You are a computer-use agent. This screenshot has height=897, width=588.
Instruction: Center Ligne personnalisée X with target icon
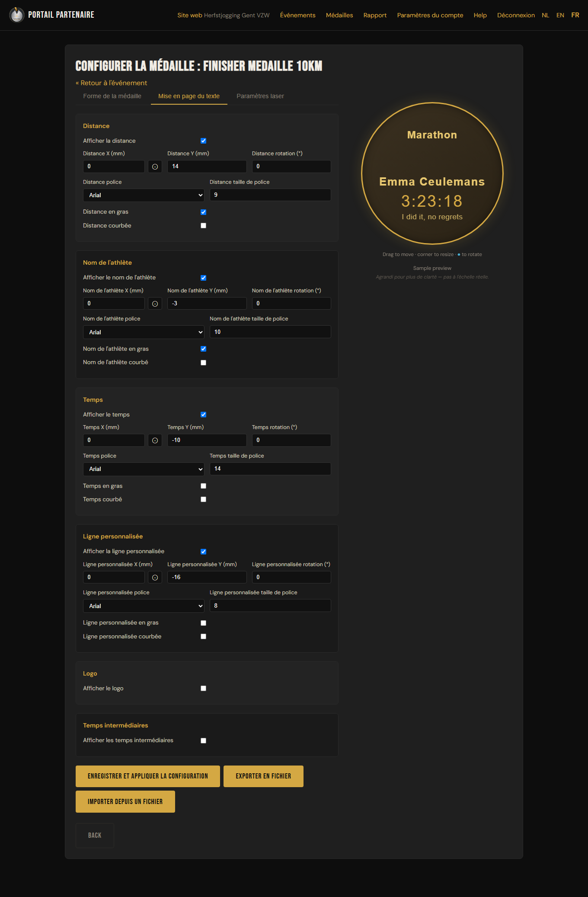click(155, 577)
